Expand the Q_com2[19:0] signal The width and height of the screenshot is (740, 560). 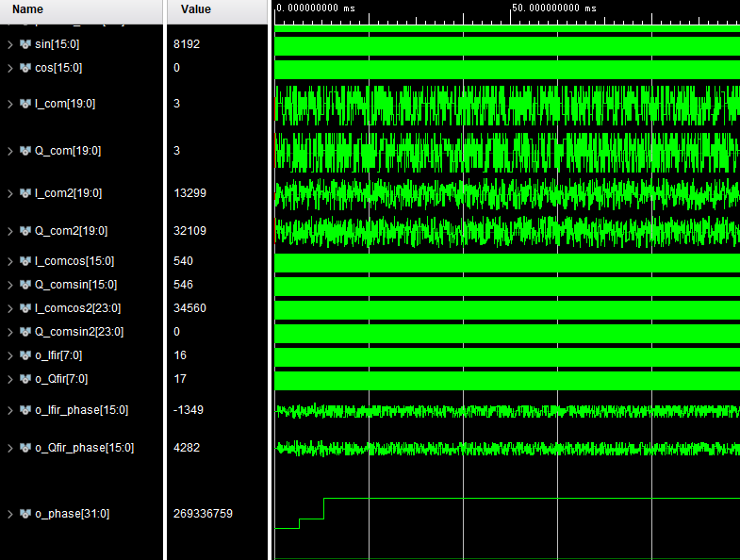click(x=10, y=231)
